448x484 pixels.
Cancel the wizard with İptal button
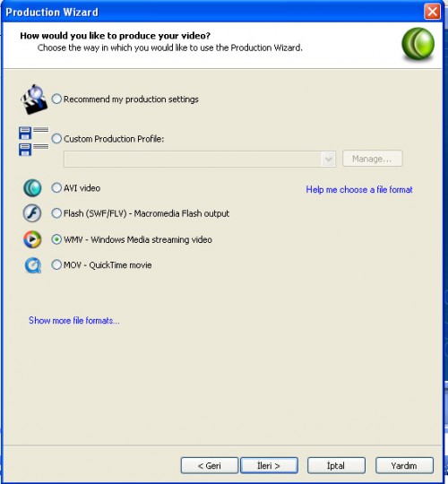(336, 465)
